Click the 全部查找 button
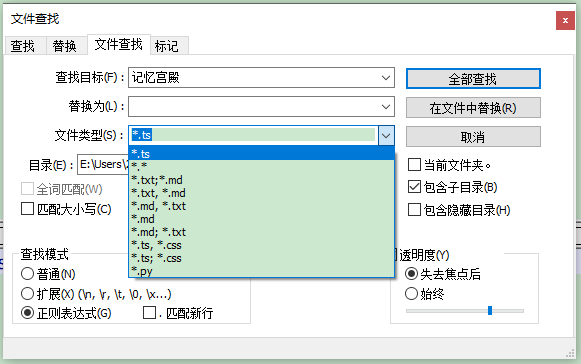Viewport: 581px width, 364px height. click(x=473, y=79)
